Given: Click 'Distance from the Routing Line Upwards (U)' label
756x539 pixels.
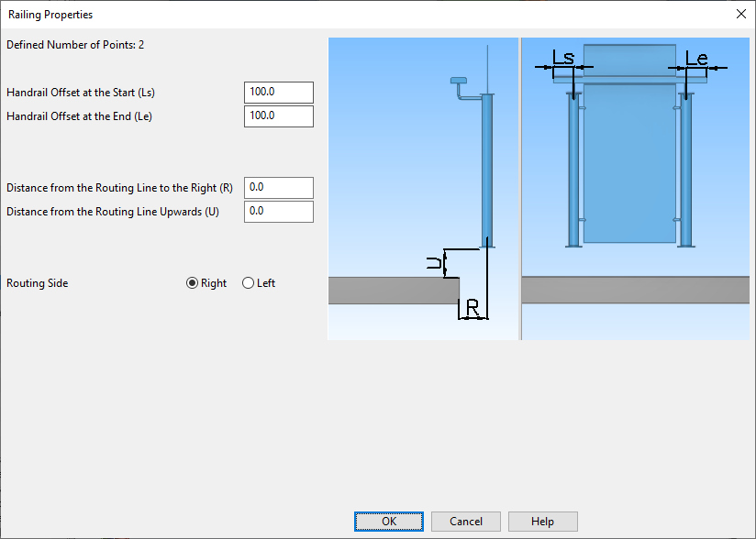Looking at the screenshot, I should pyautogui.click(x=113, y=212).
